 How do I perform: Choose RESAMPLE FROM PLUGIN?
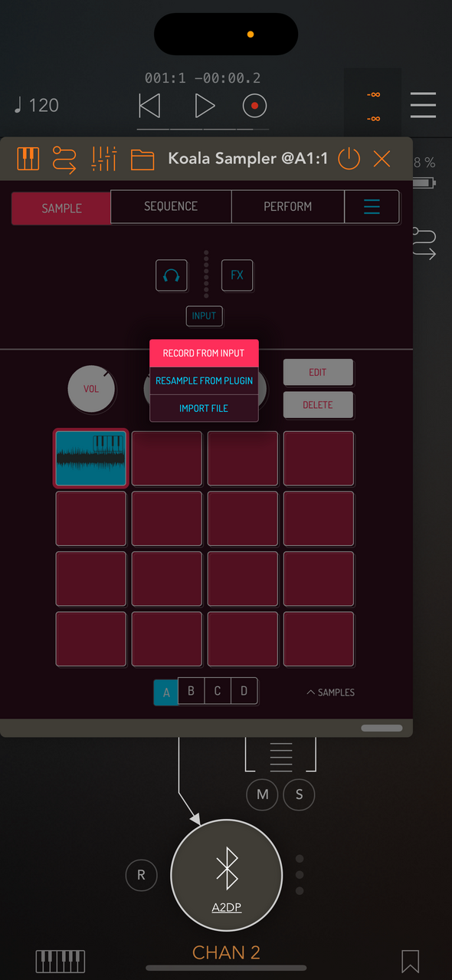point(204,381)
